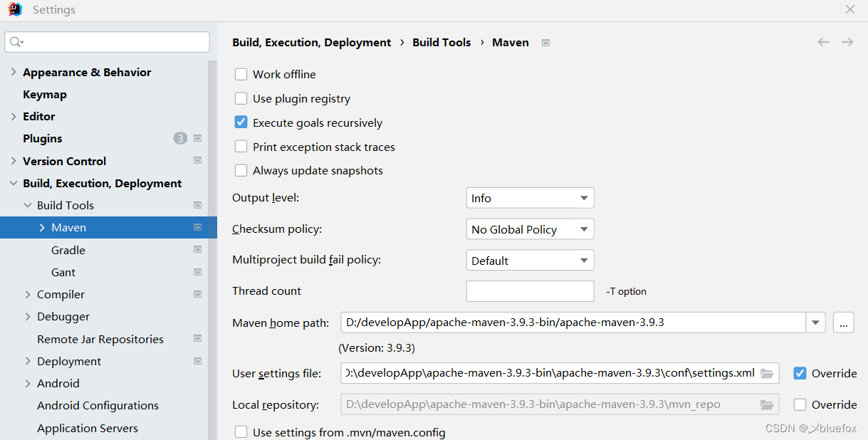Uncheck Execute goals recursively
868x440 pixels.
click(241, 122)
